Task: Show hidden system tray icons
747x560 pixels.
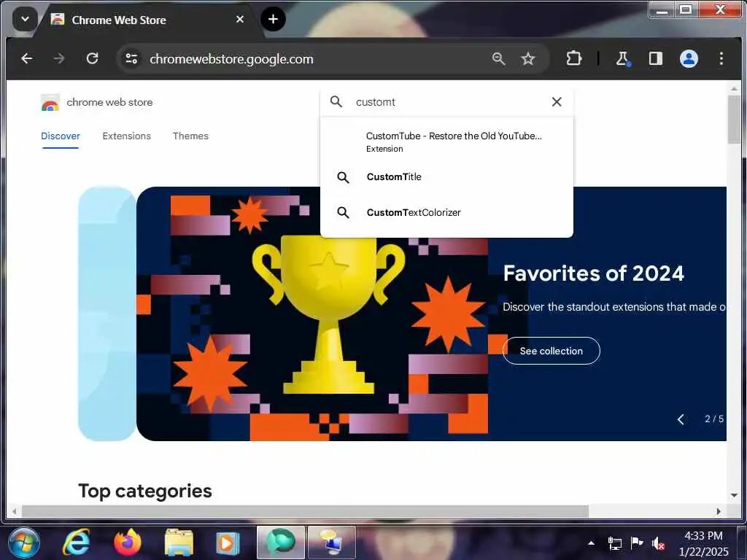Action: click(591, 542)
